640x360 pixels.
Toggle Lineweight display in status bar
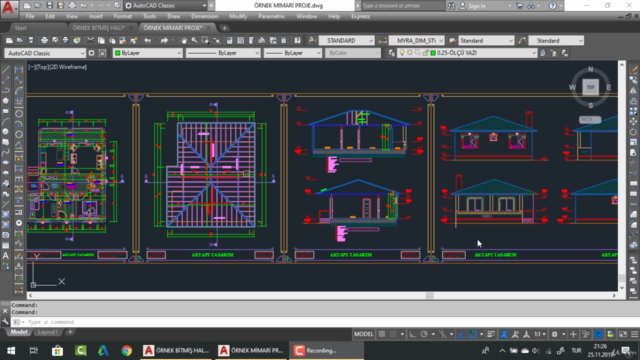pos(491,334)
